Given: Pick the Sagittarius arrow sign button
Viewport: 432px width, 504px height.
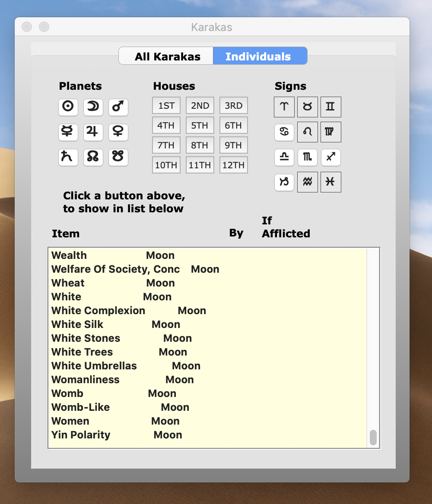Looking at the screenshot, I should pos(330,157).
